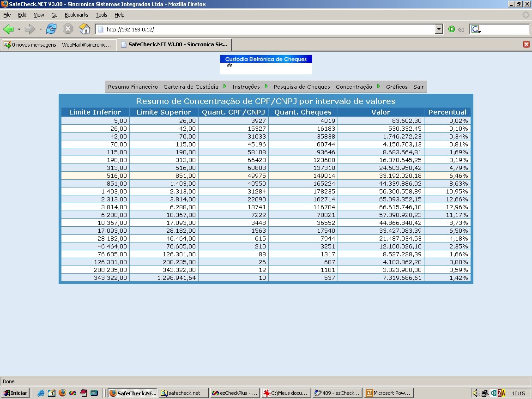
Task: Switch to the WebMail tab
Action: pyautogui.click(x=58, y=44)
